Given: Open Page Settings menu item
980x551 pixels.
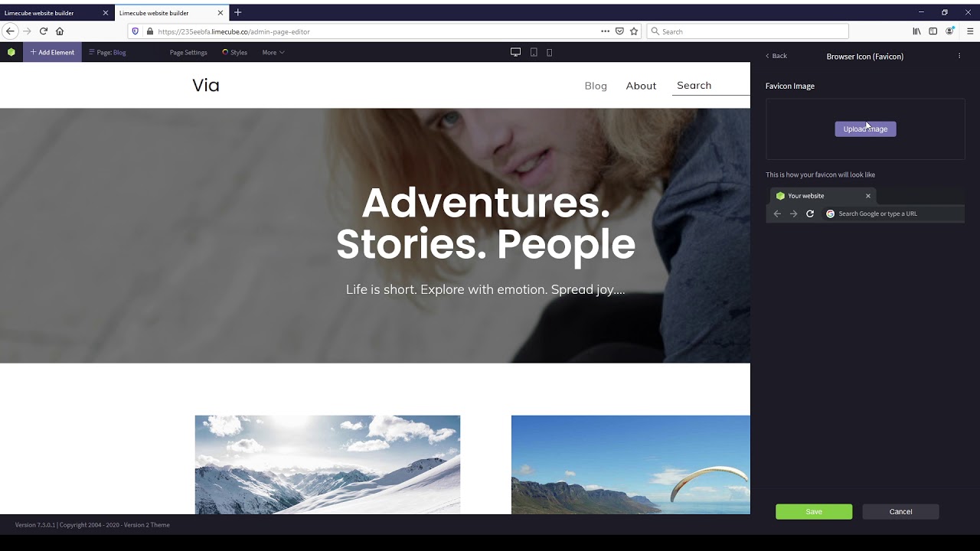Looking at the screenshot, I should pyautogui.click(x=188, y=52).
